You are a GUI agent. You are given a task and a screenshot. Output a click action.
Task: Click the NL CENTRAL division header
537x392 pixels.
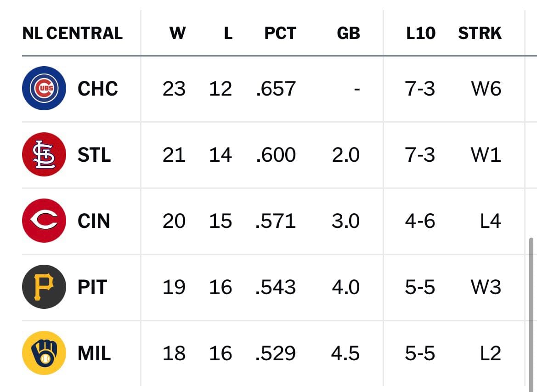pyautogui.click(x=72, y=33)
